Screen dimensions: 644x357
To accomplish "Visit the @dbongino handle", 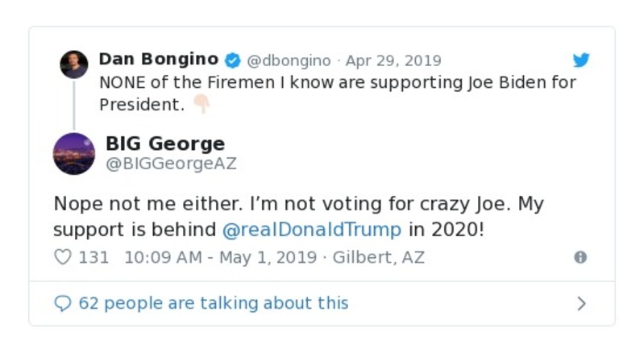I will 289,60.
